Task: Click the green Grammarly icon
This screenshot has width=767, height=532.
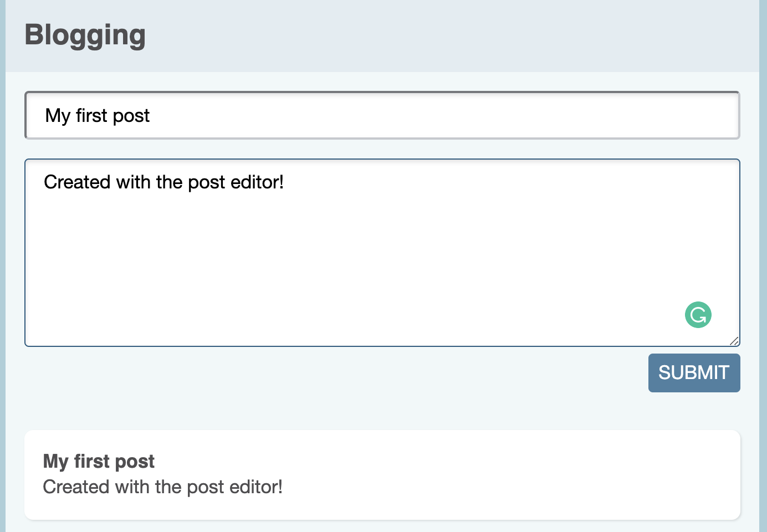Action: (x=698, y=315)
